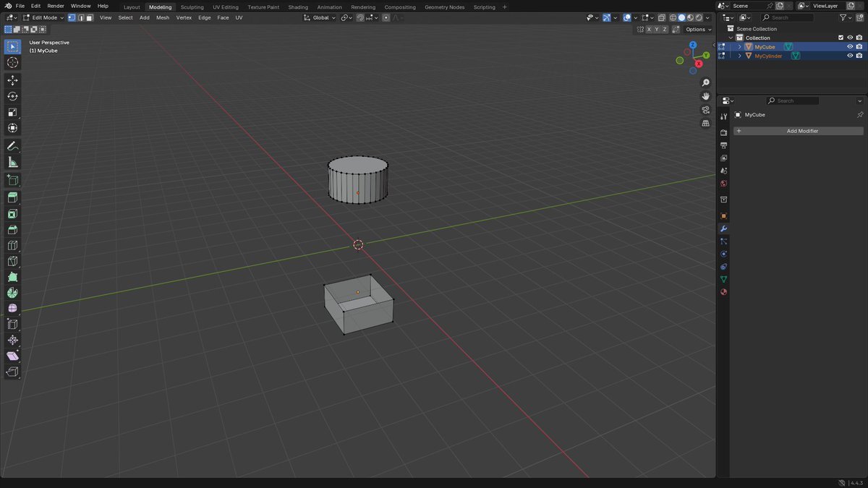Enable vertex select mode
The width and height of the screenshot is (868, 488).
click(72, 17)
